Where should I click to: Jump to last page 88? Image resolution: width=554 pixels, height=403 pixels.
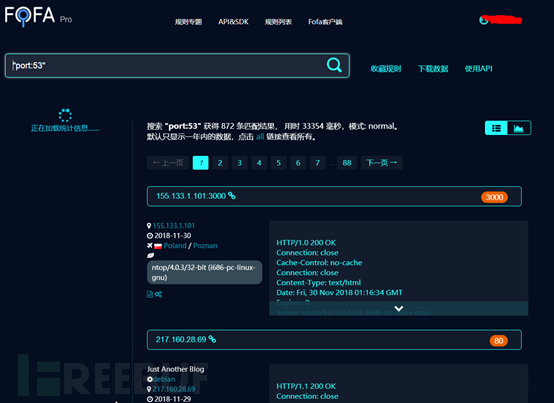coord(347,163)
